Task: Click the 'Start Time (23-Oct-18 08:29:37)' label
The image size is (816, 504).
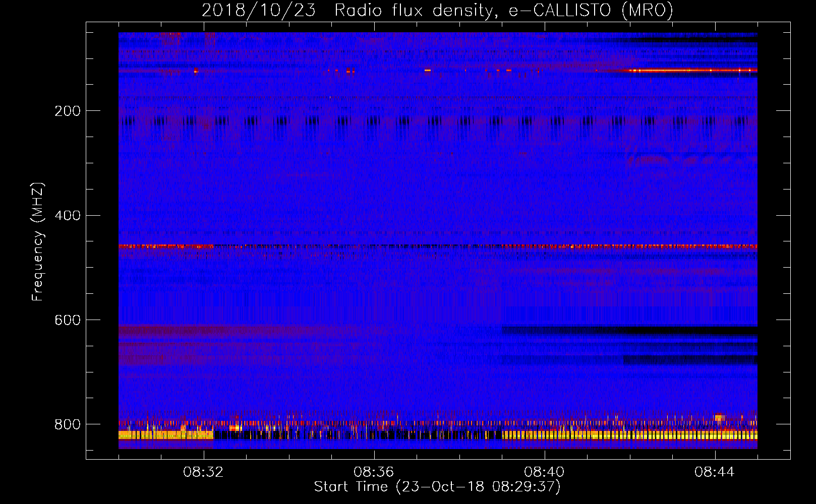Action: 437,487
